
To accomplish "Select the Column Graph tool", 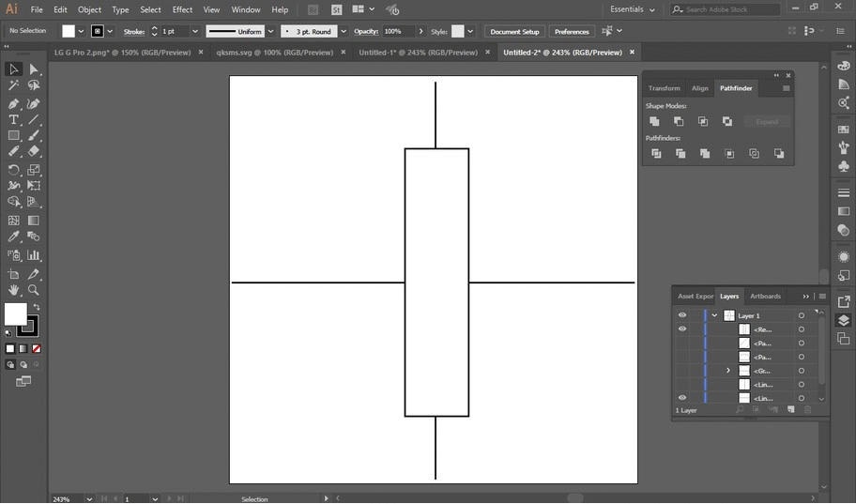I will point(34,255).
